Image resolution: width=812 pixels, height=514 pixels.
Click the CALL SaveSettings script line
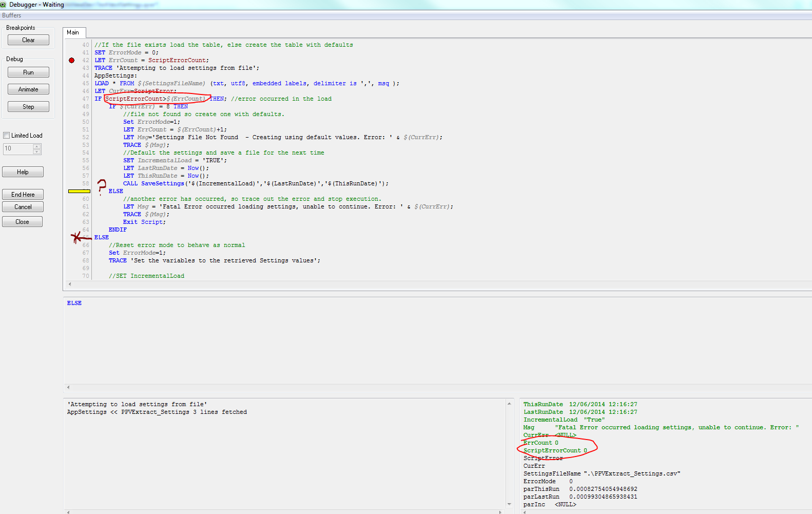pos(256,183)
